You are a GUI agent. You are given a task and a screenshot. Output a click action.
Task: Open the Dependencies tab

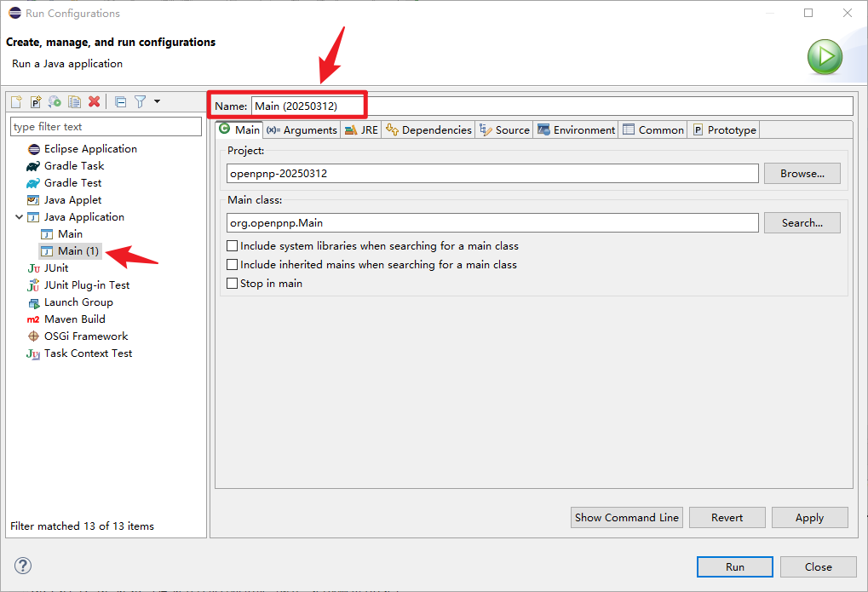[x=428, y=130]
